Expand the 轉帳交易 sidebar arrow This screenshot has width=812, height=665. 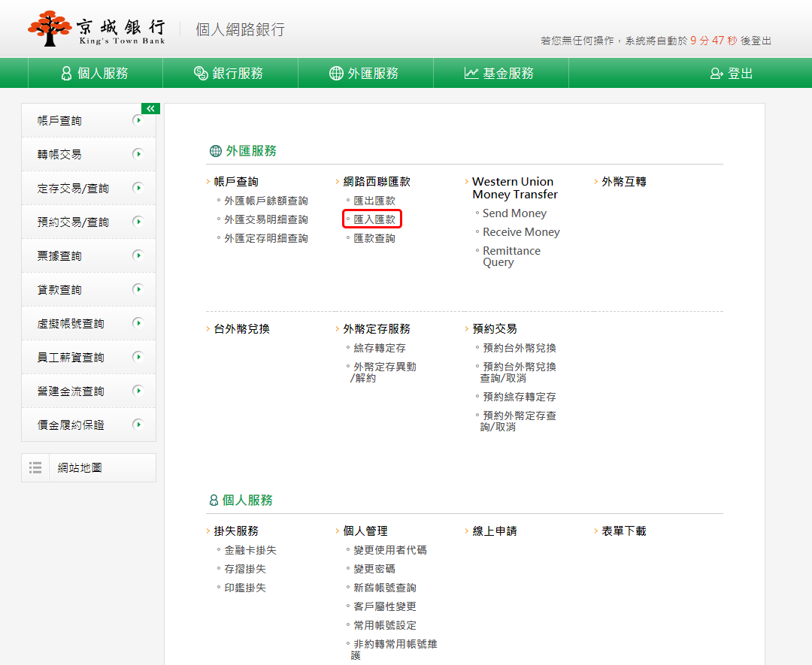[138, 154]
